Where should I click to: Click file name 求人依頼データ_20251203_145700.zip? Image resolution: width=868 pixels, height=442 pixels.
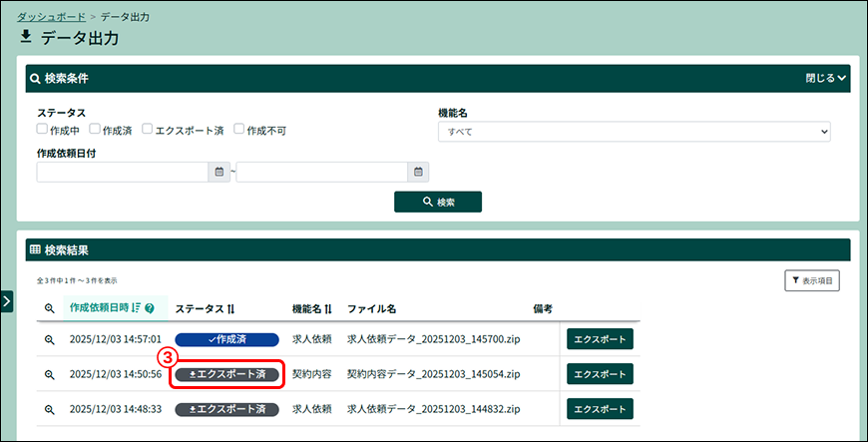pos(433,339)
